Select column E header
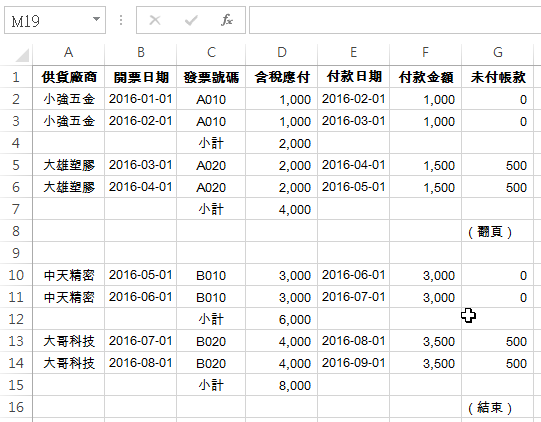Image resolution: width=541 pixels, height=422 pixels. point(353,52)
